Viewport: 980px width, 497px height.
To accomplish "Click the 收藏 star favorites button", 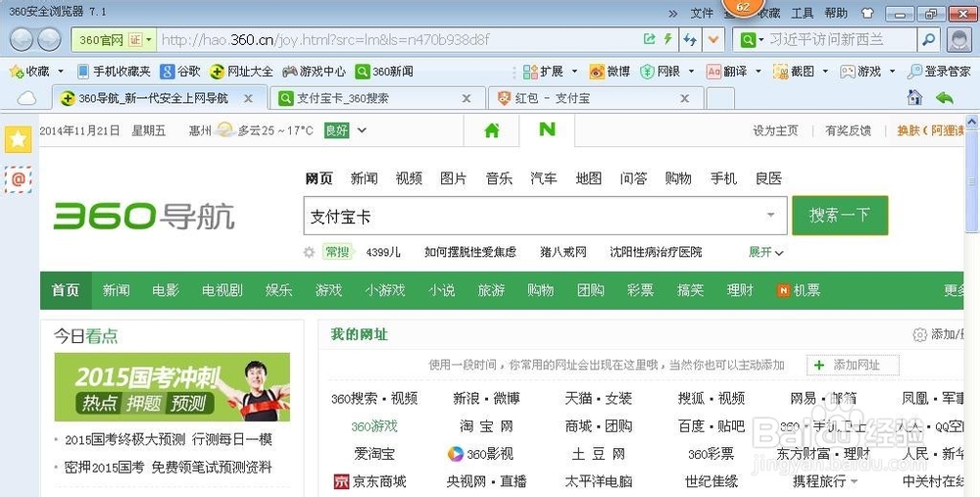I will coord(29,72).
